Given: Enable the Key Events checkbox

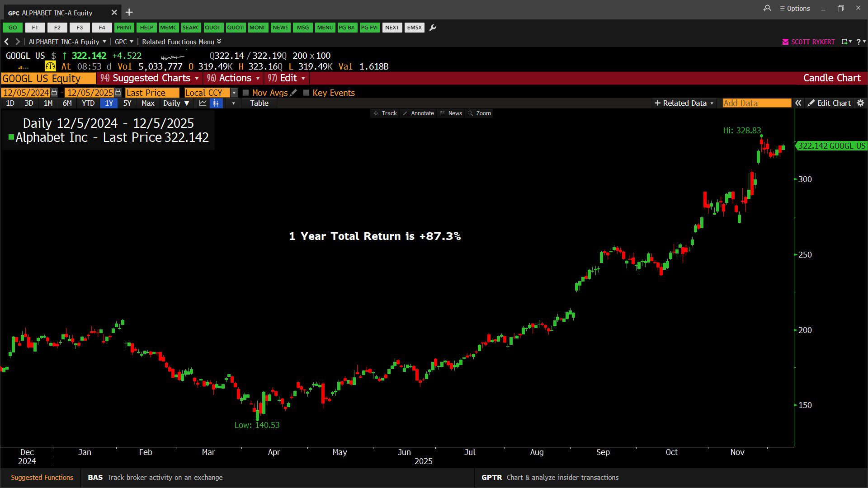Looking at the screenshot, I should coord(306,93).
